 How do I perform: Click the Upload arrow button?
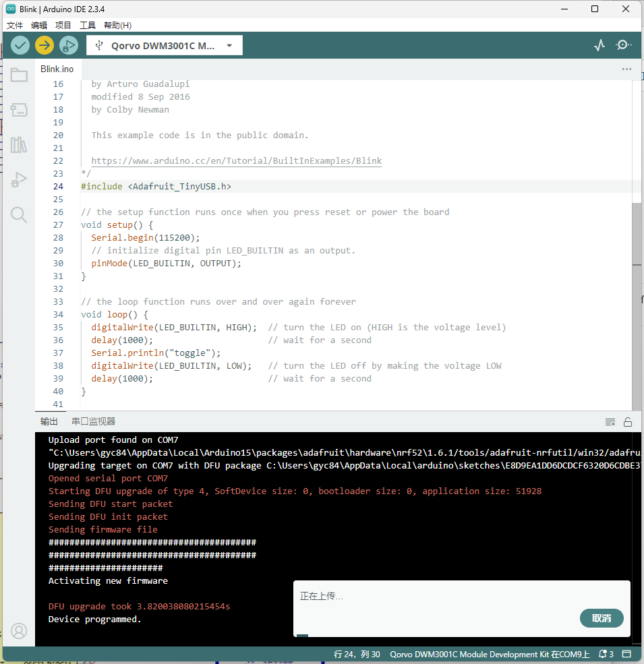[x=45, y=45]
